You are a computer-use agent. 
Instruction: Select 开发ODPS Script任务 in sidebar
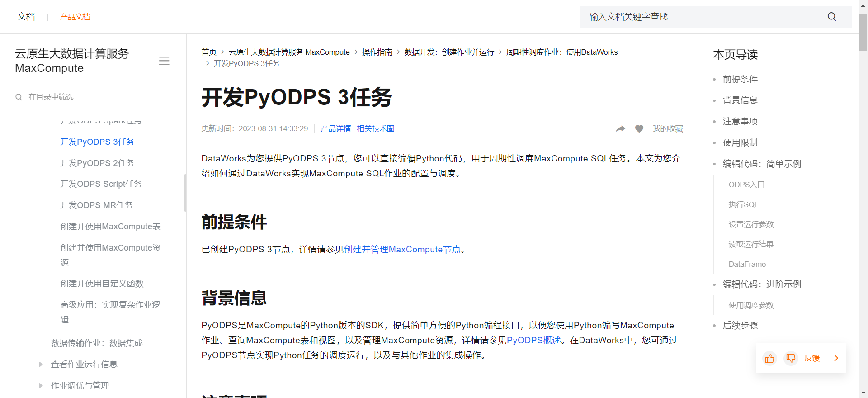(101, 184)
